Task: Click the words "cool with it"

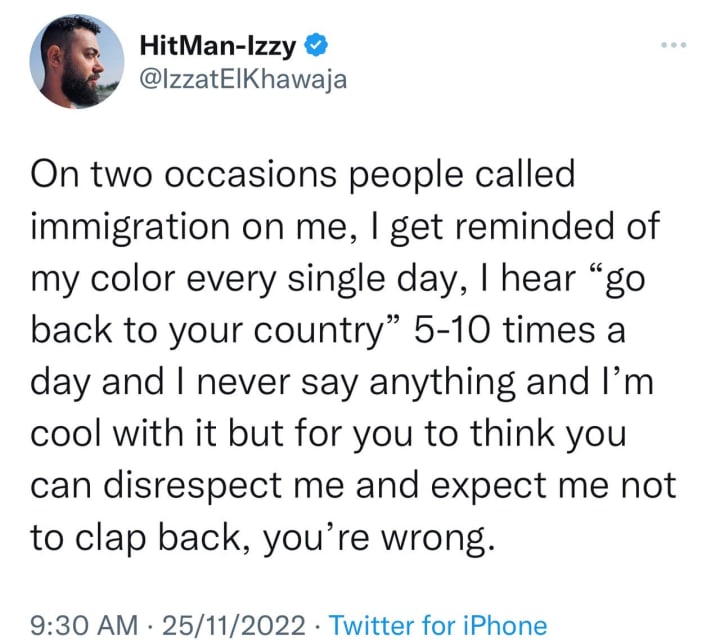Action: pos(124,434)
